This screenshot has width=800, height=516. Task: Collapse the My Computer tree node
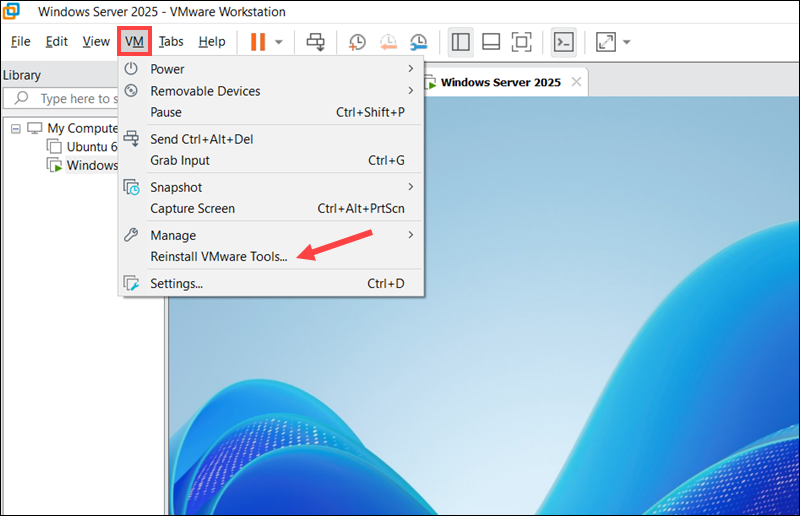coord(16,128)
